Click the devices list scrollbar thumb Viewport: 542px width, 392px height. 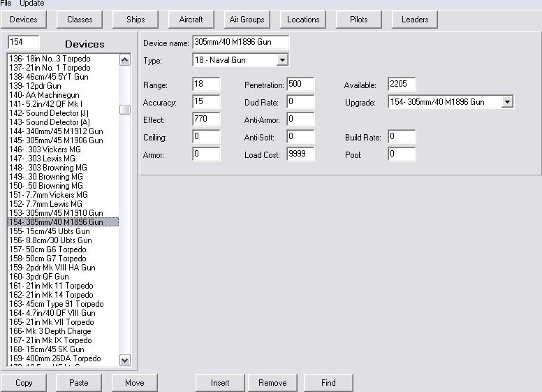(125, 110)
